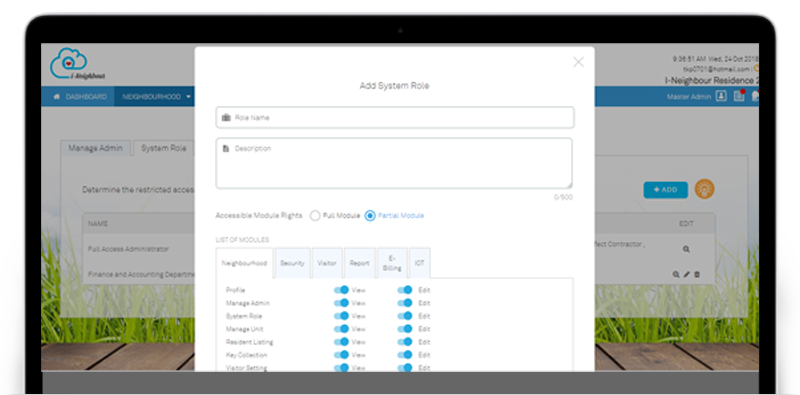The image size is (800, 395).
Task: Open the E-Billing module tab
Action: tap(392, 263)
